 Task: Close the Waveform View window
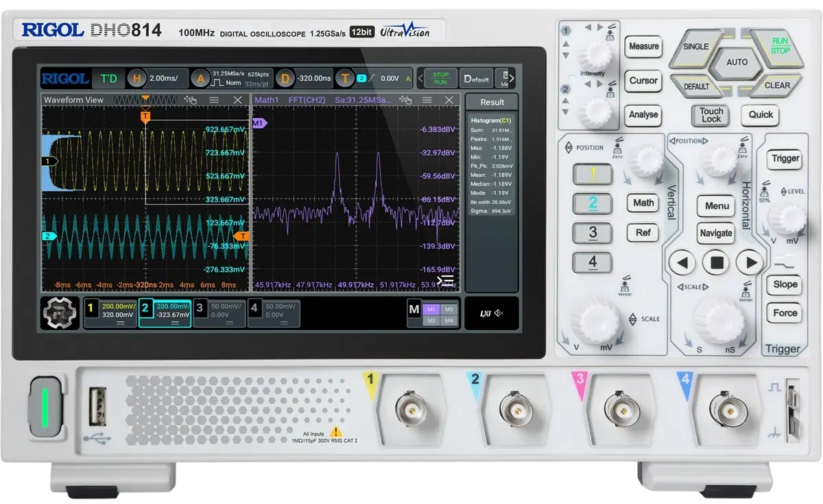[238, 100]
